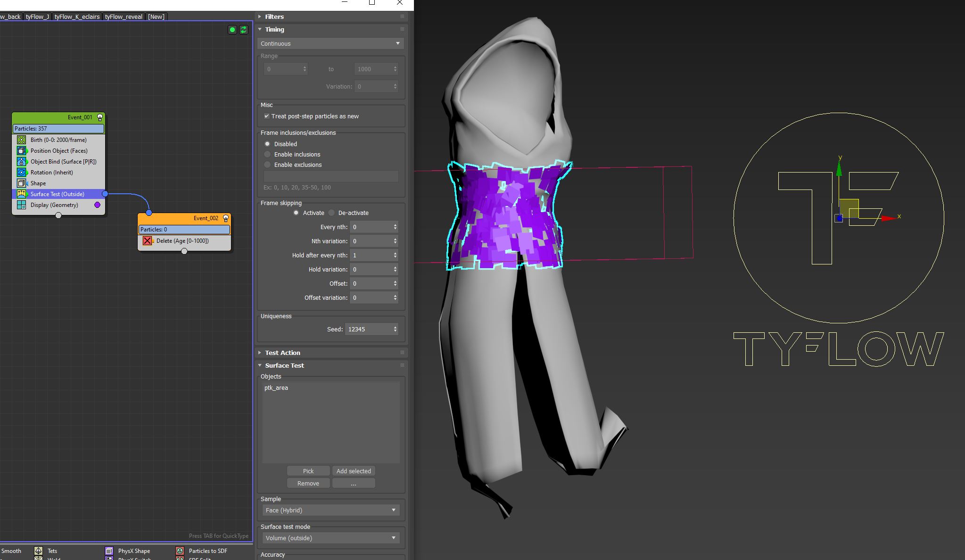Expand the Filters rollout

pos(274,16)
